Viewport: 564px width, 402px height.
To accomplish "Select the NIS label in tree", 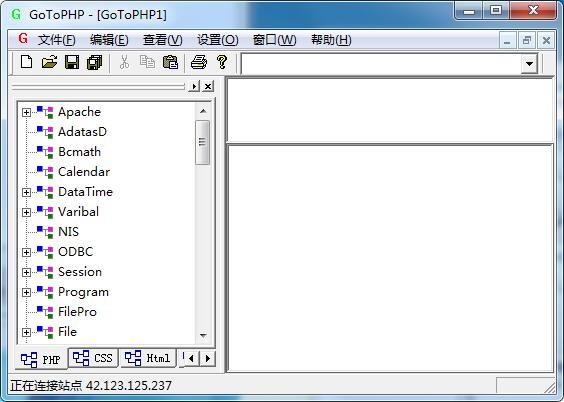I will pos(68,232).
